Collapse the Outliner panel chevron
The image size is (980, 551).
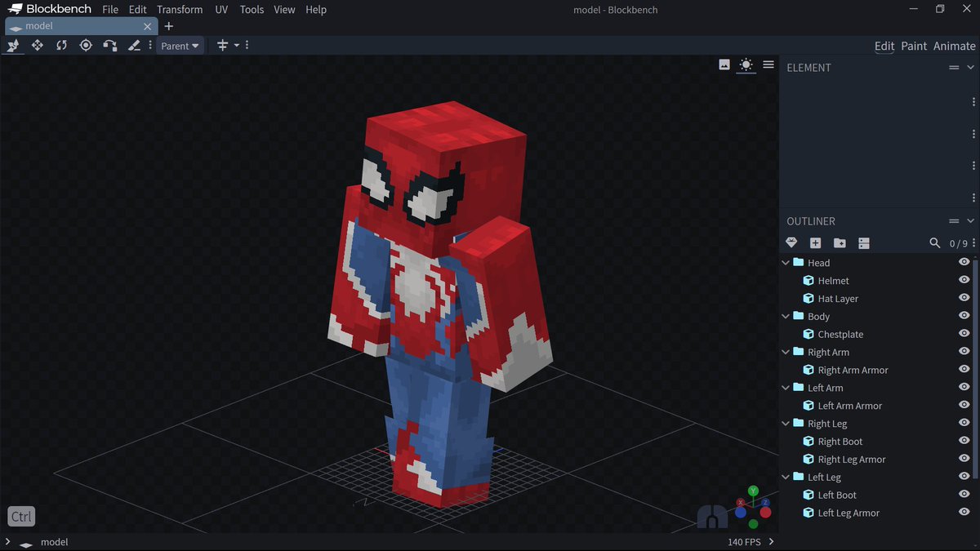pos(971,221)
